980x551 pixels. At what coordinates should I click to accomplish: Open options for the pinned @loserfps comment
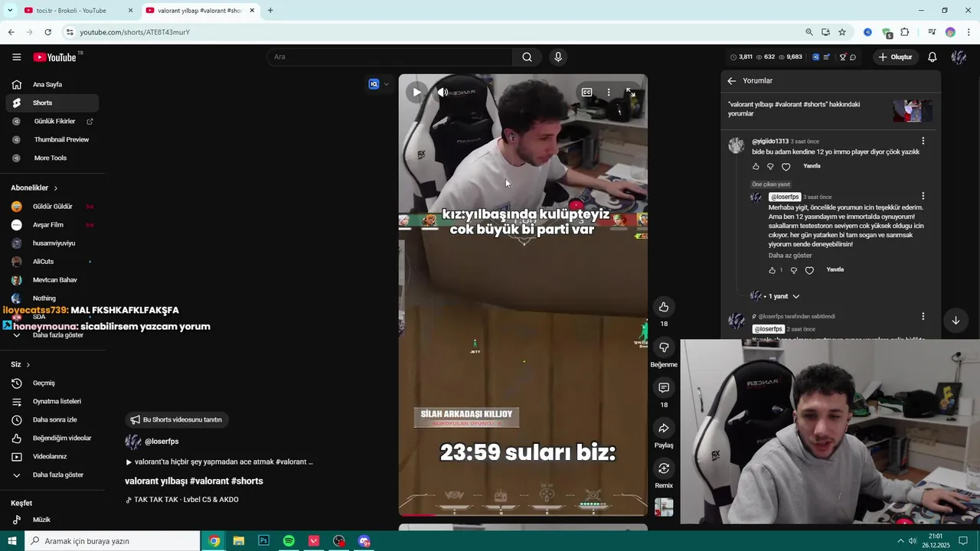(x=923, y=316)
